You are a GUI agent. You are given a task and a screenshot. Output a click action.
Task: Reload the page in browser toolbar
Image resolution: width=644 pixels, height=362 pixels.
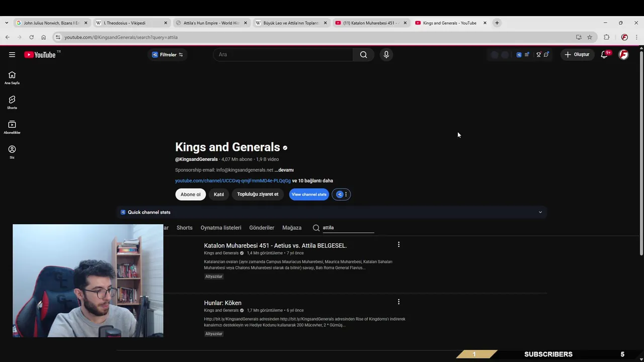(x=31, y=37)
